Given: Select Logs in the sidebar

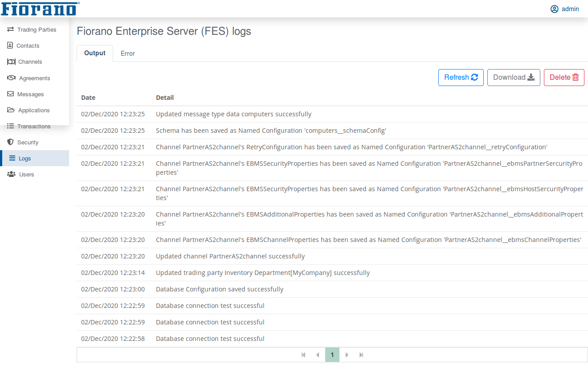Looking at the screenshot, I should point(34,158).
